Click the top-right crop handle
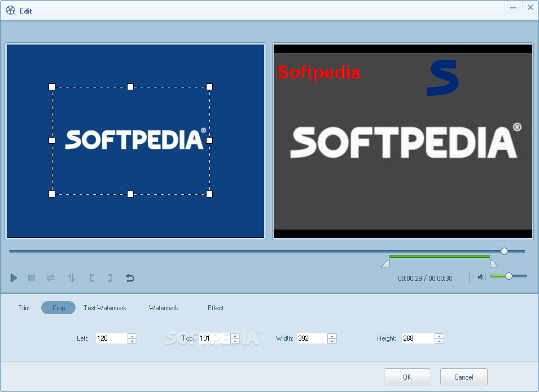 [x=209, y=87]
